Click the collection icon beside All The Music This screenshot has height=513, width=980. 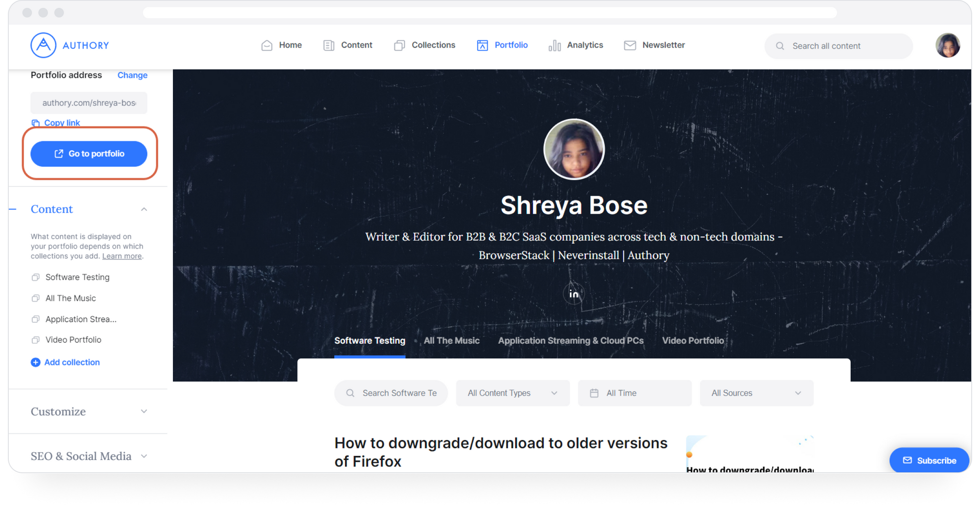pyautogui.click(x=35, y=298)
